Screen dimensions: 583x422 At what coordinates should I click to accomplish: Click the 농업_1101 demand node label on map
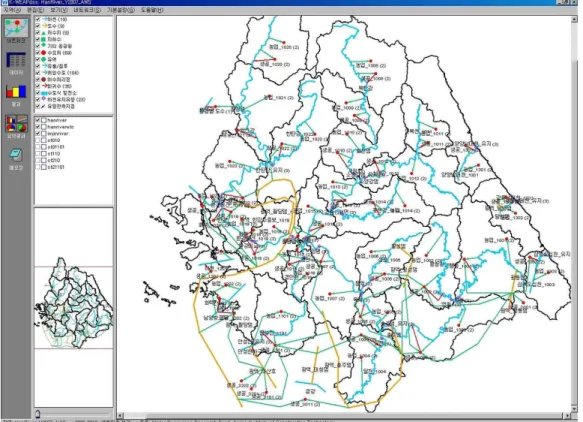pos(282,316)
